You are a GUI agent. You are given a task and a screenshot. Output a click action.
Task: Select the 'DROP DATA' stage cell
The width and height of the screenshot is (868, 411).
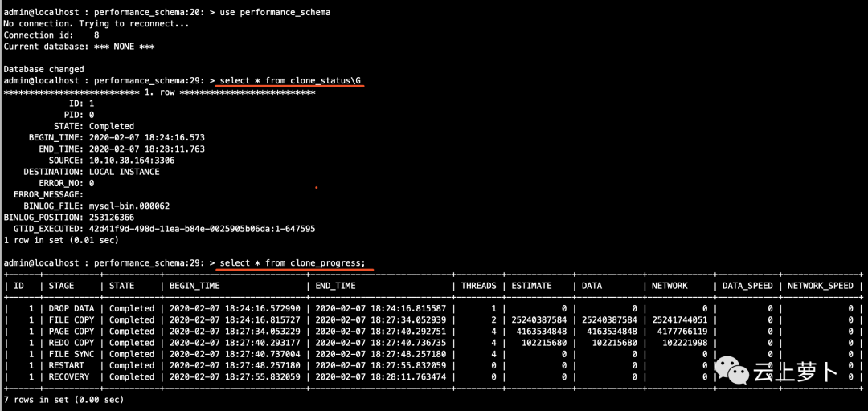tap(72, 309)
